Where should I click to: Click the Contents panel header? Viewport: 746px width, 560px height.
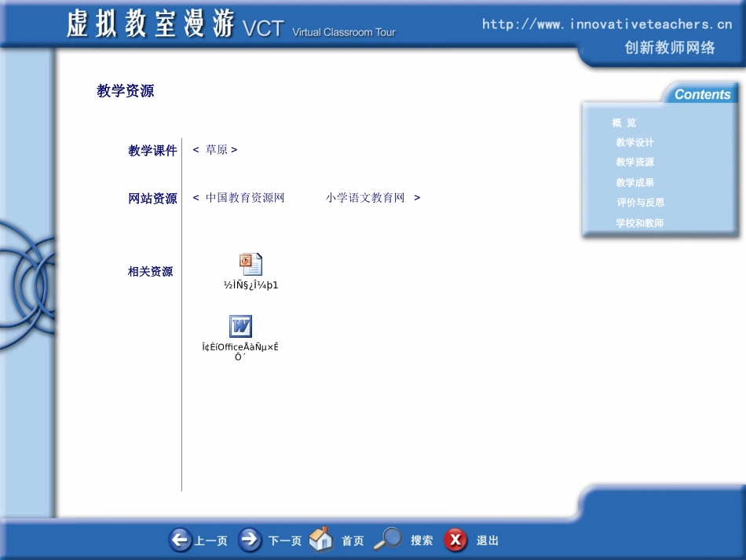point(701,94)
